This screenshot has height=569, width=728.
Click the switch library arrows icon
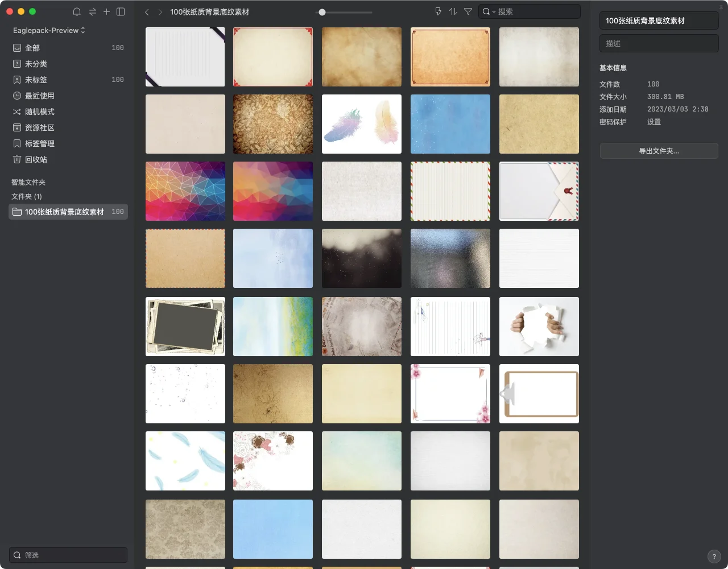(92, 12)
